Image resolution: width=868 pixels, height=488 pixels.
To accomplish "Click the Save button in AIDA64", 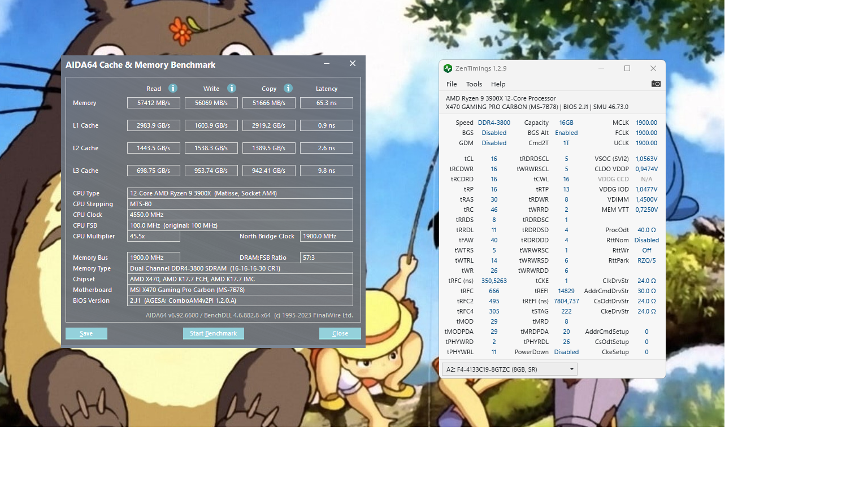I will 86,333.
